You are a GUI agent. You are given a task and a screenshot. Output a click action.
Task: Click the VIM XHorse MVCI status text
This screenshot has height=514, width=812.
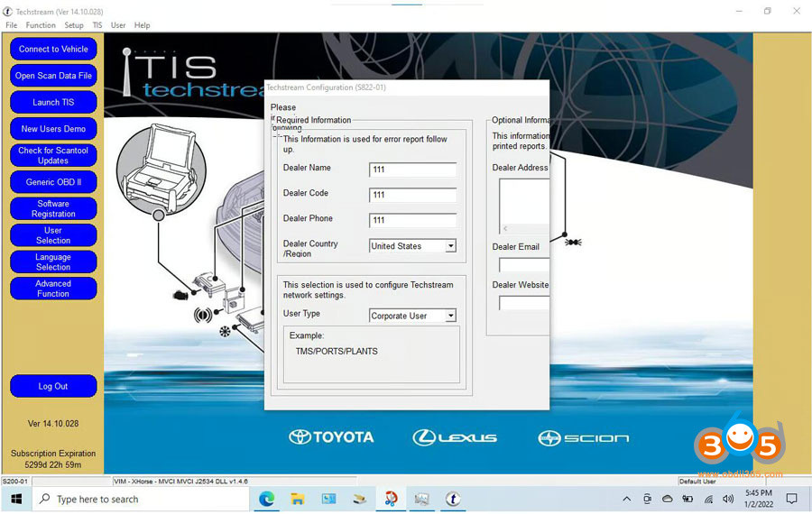point(180,482)
